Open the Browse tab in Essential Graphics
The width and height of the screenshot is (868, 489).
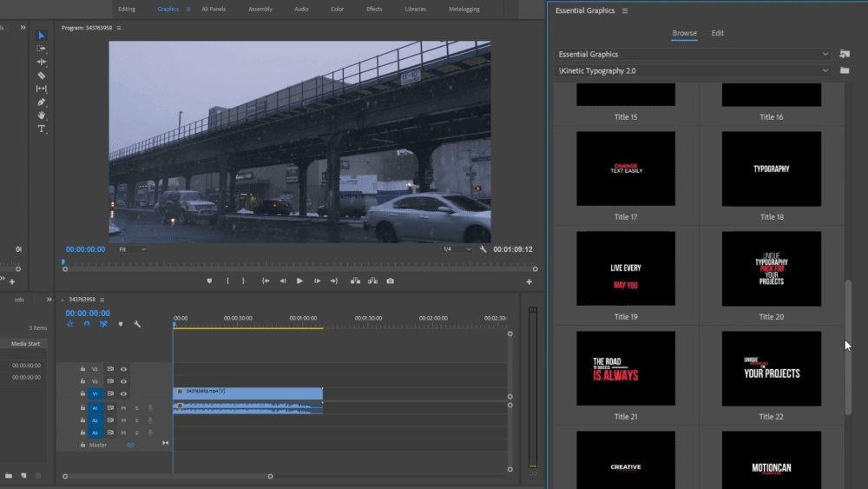click(x=684, y=33)
